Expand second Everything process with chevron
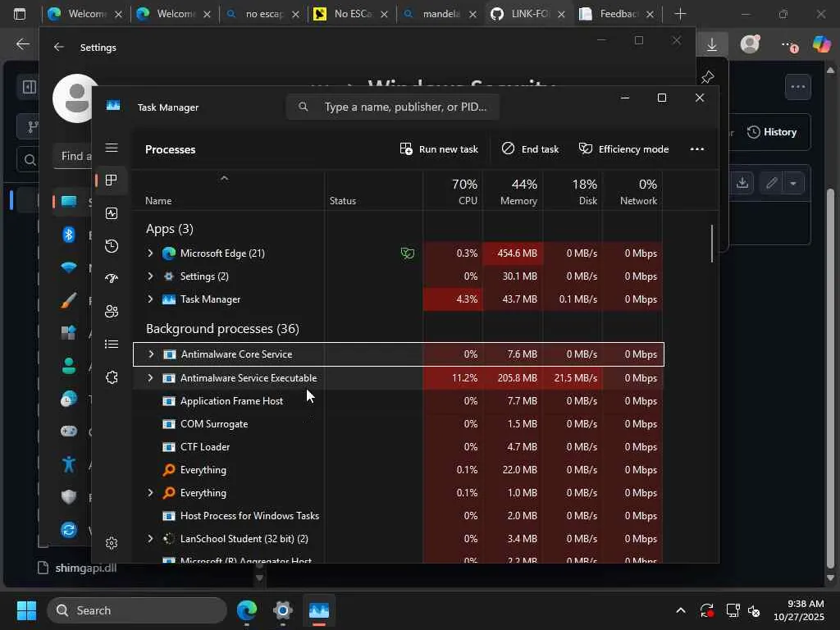 click(x=151, y=492)
